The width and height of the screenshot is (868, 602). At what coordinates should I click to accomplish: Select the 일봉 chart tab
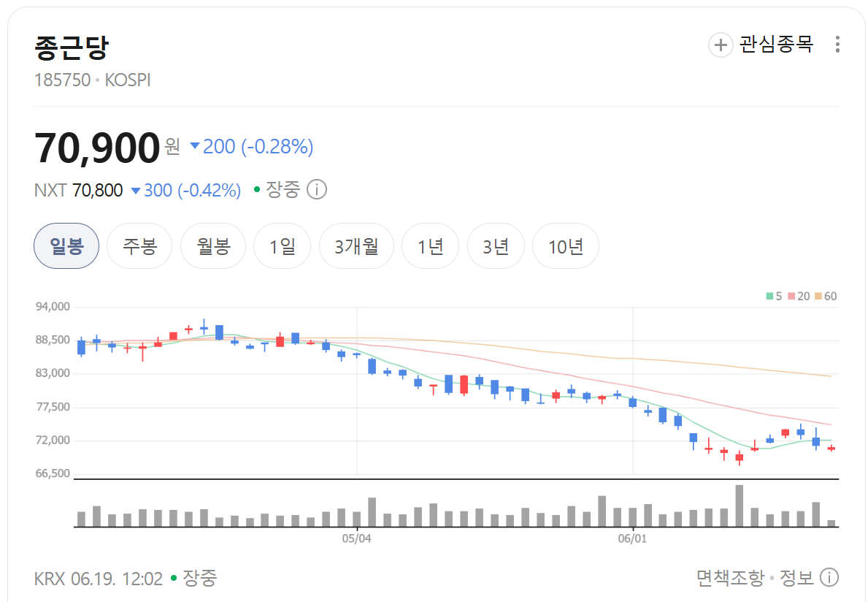(66, 246)
